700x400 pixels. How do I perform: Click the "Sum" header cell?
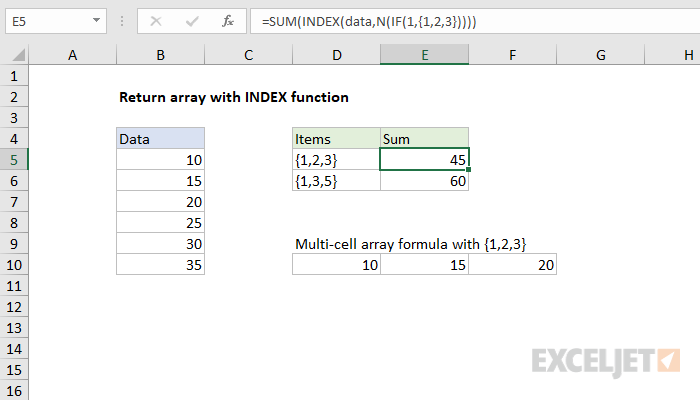coord(424,139)
